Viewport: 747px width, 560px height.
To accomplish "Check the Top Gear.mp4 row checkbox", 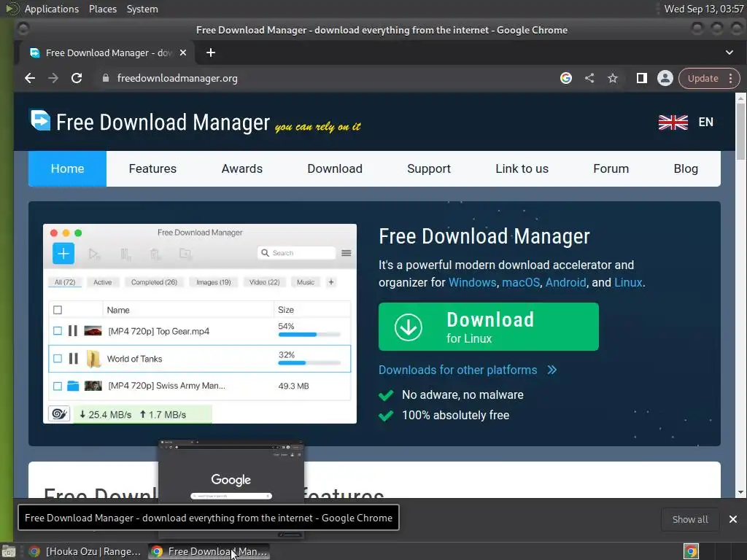I will pyautogui.click(x=58, y=331).
